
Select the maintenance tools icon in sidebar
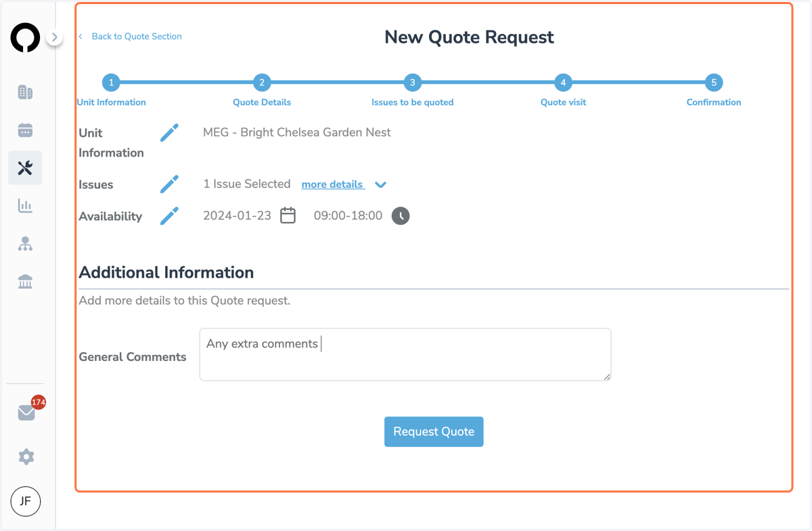tap(25, 168)
